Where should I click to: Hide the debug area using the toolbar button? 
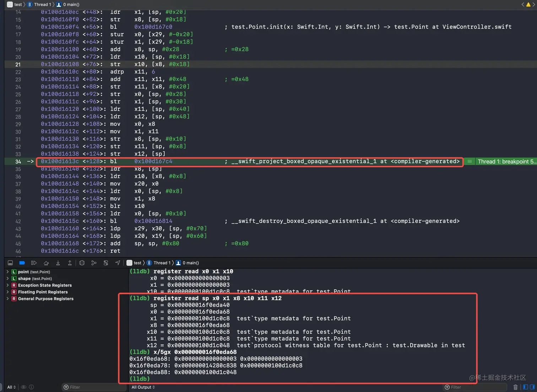point(10,263)
